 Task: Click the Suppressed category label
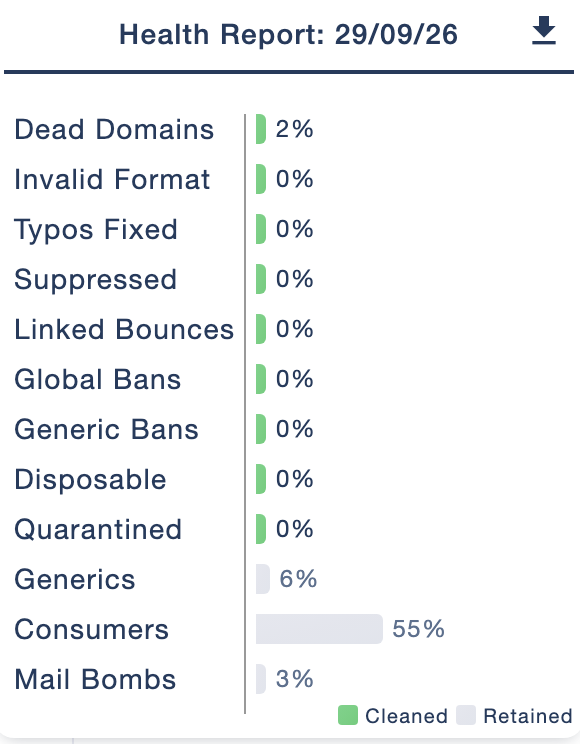point(95,280)
